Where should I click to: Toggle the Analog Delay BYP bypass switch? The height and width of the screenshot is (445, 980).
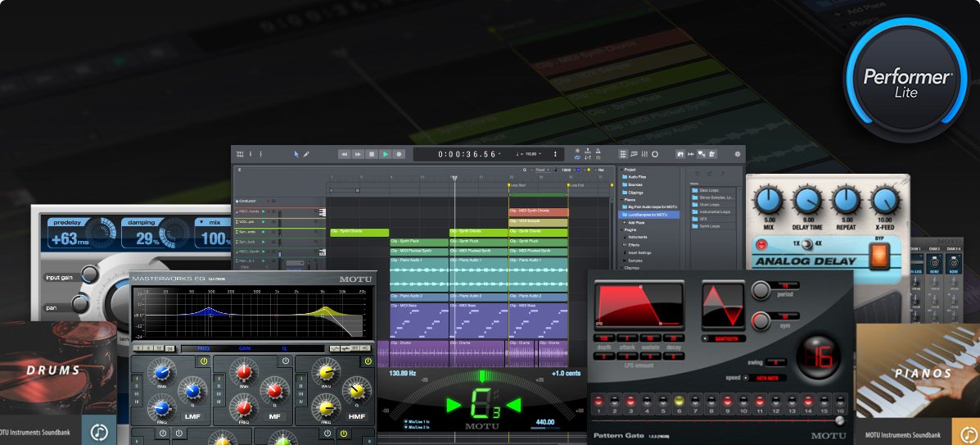pyautogui.click(x=878, y=256)
